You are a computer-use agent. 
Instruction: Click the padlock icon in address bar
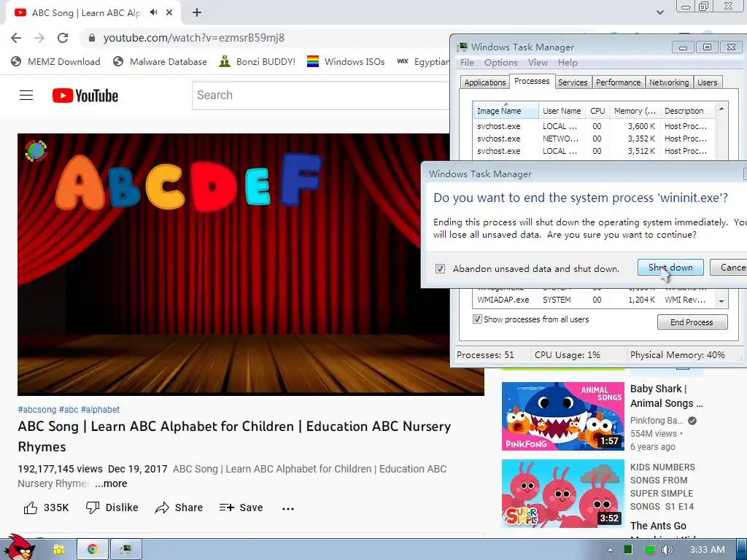point(92,38)
